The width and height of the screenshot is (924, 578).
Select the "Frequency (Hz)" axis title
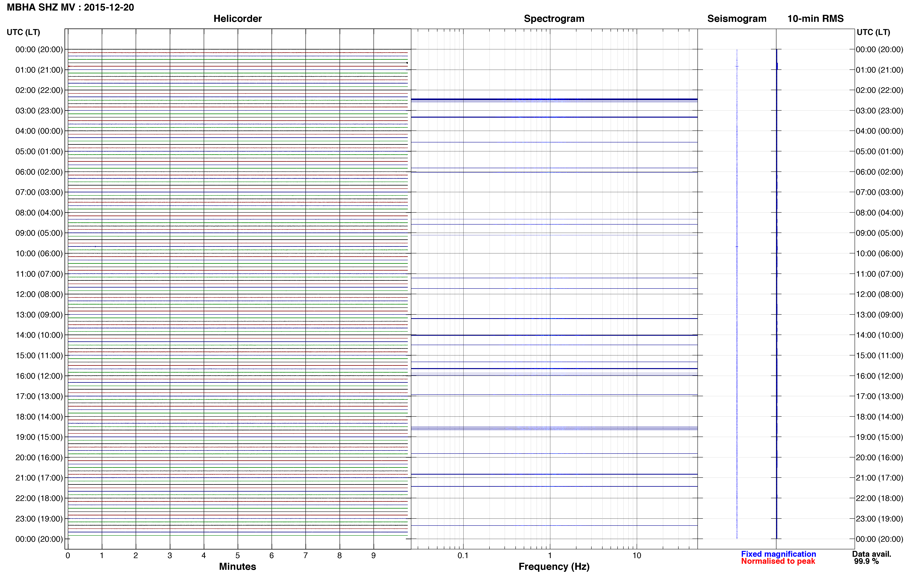coord(554,566)
